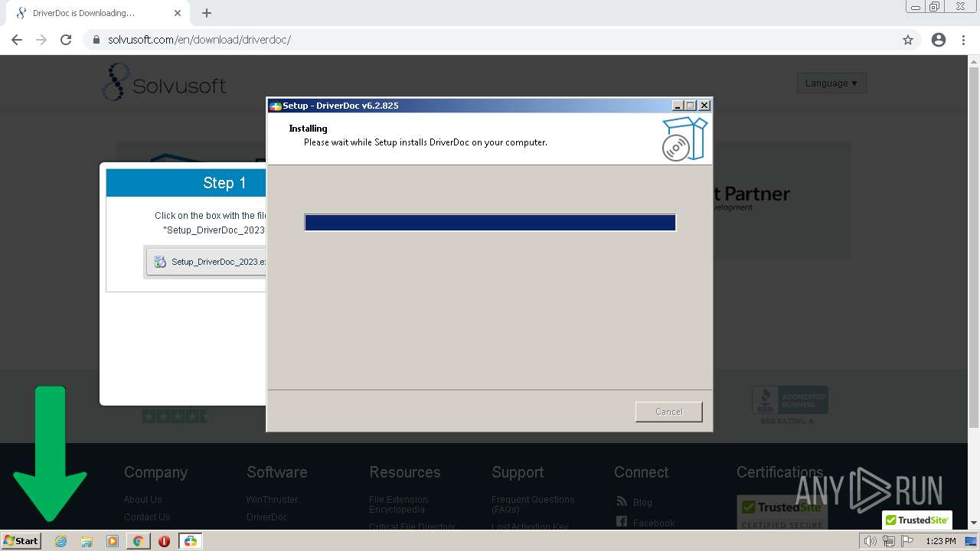The width and height of the screenshot is (980, 551).
Task: Restore down the Chrome window
Action: coord(935,7)
